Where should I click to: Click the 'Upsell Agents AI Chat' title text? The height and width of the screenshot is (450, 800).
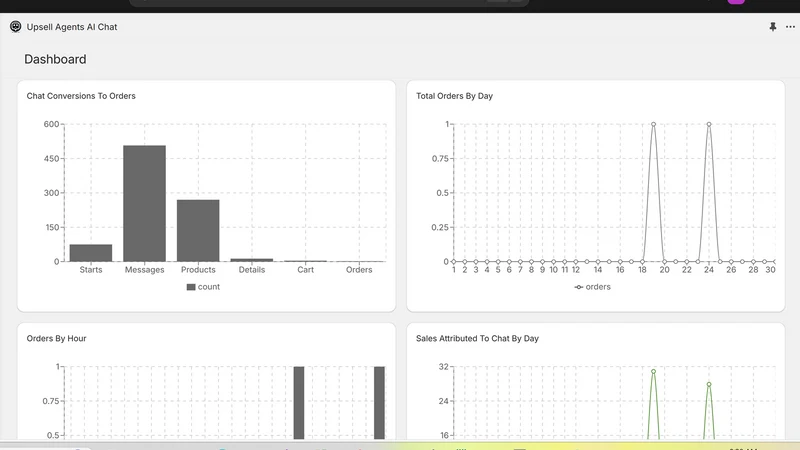pos(72,27)
